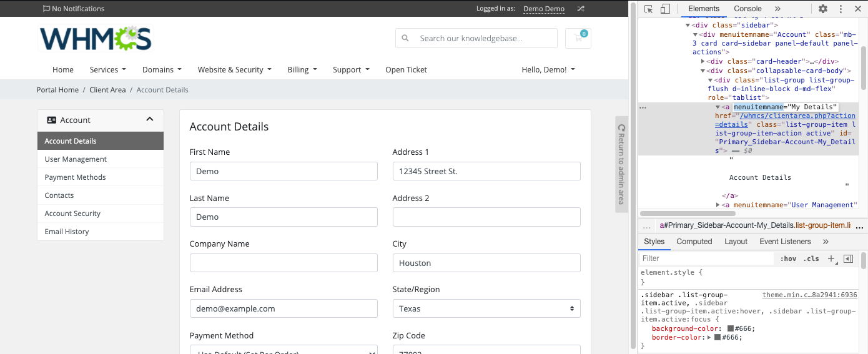Viewport: 868px width, 354px height.
Task: Click the Account card id icon
Action: click(x=52, y=120)
